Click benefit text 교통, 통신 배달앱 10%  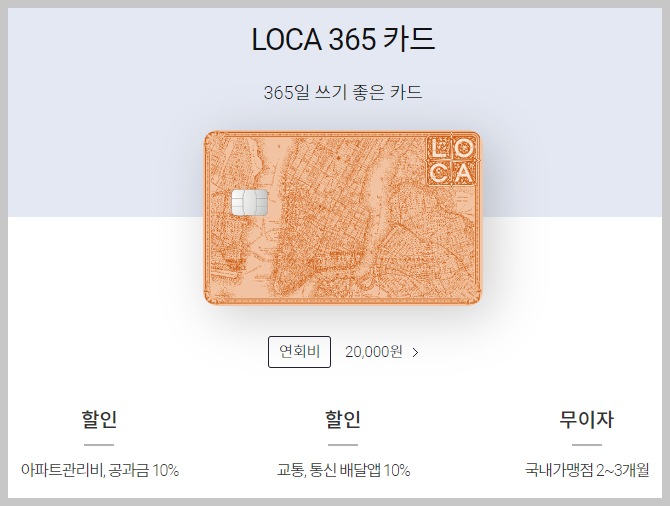343,471
